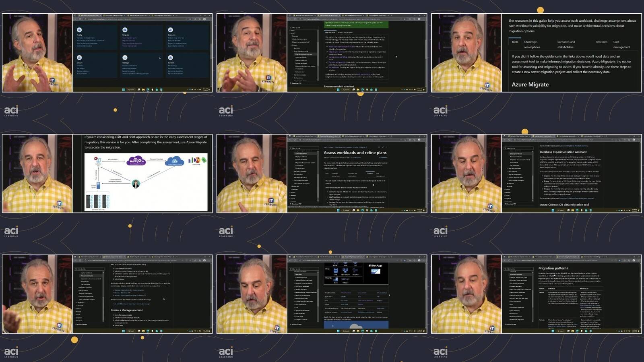The width and height of the screenshot is (644, 362).
Task: Click Download PDF in bottom-right thumbnail
Action: pyautogui.click(x=511, y=325)
